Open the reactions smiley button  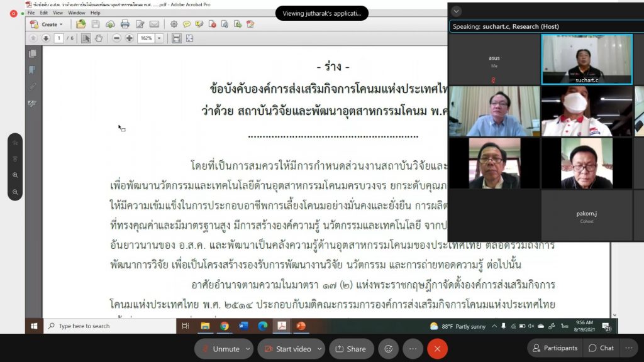pos(389,349)
